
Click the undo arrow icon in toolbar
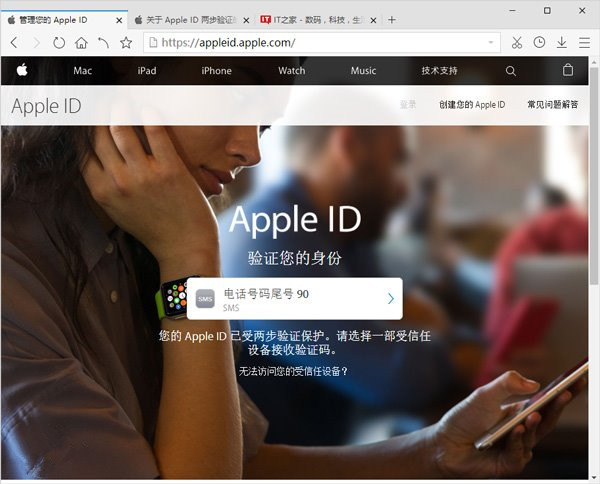(x=103, y=43)
